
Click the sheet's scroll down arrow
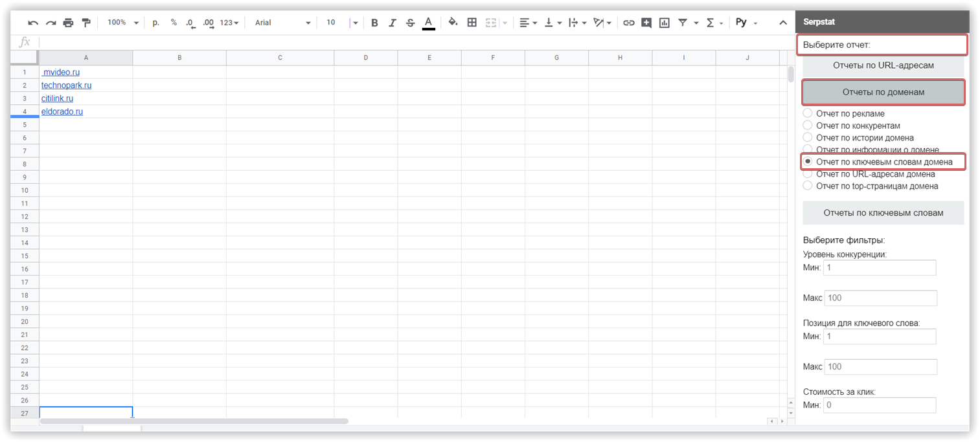pos(790,412)
